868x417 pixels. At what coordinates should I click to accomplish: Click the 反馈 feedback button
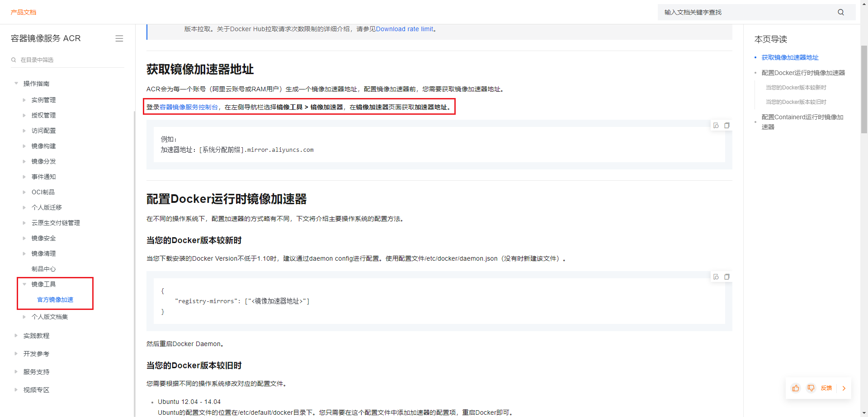826,388
